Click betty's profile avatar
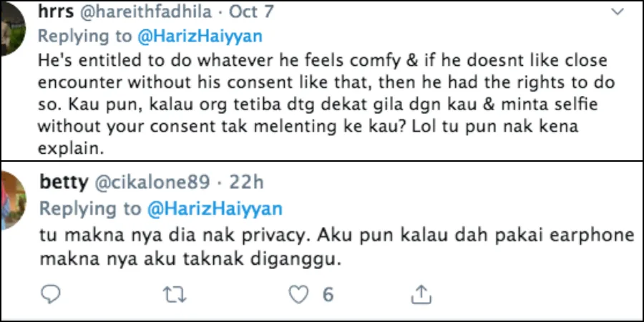This screenshot has width=644, height=322. point(14,200)
